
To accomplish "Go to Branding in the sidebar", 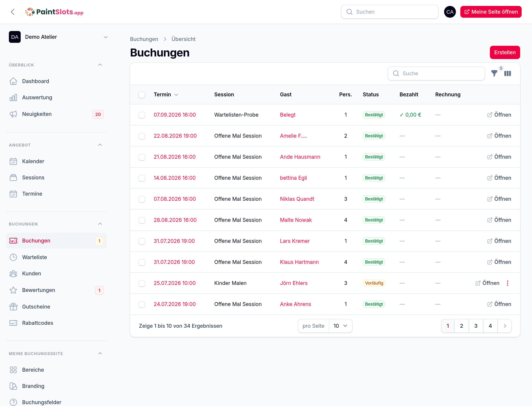I will [56, 386].
